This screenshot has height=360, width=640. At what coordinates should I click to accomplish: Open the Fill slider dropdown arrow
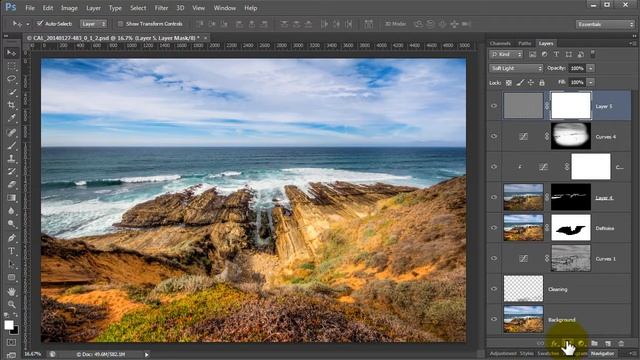click(591, 82)
